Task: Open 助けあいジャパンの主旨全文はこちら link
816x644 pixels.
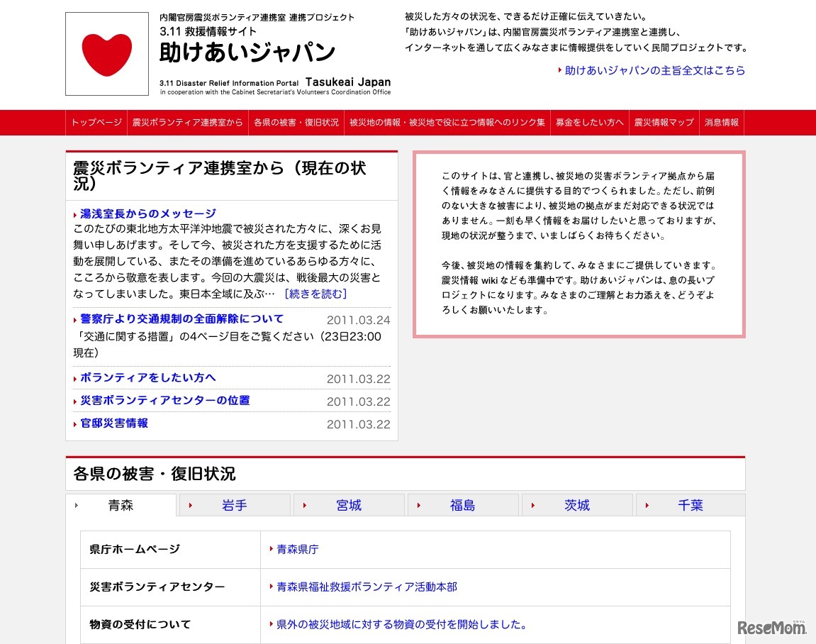Action: [x=654, y=70]
